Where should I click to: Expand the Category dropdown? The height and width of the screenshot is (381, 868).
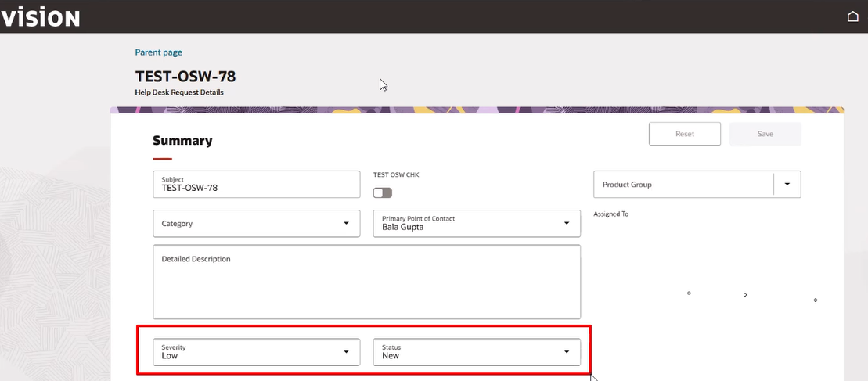tap(256, 224)
